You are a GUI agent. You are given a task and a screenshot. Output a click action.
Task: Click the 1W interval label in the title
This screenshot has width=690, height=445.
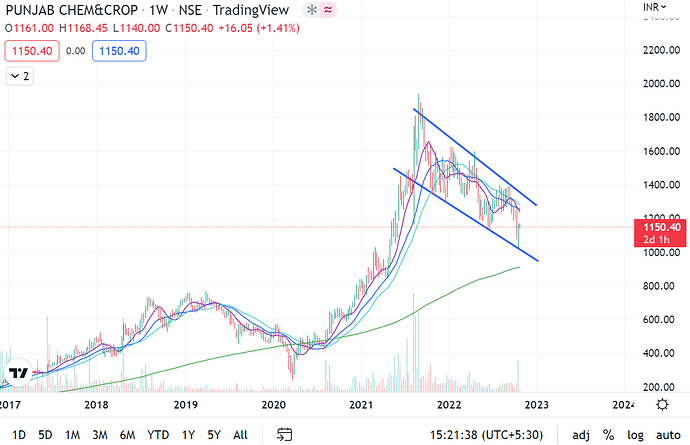[158, 10]
